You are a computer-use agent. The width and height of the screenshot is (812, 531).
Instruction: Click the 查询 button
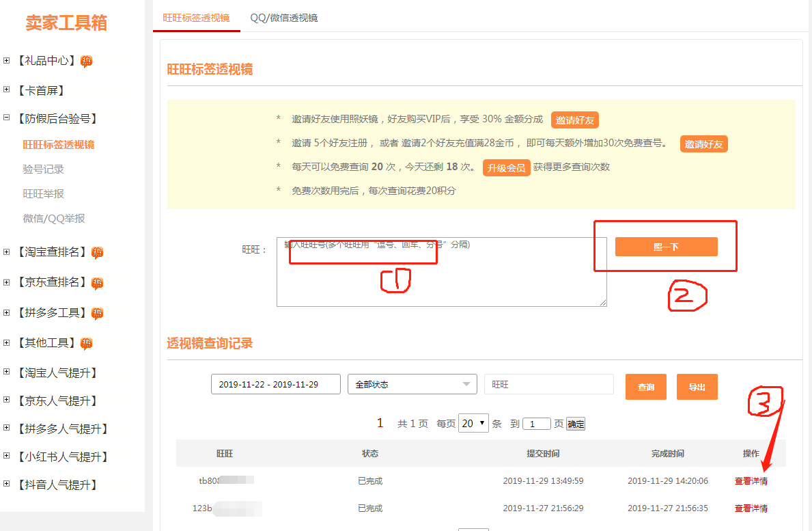pyautogui.click(x=646, y=387)
